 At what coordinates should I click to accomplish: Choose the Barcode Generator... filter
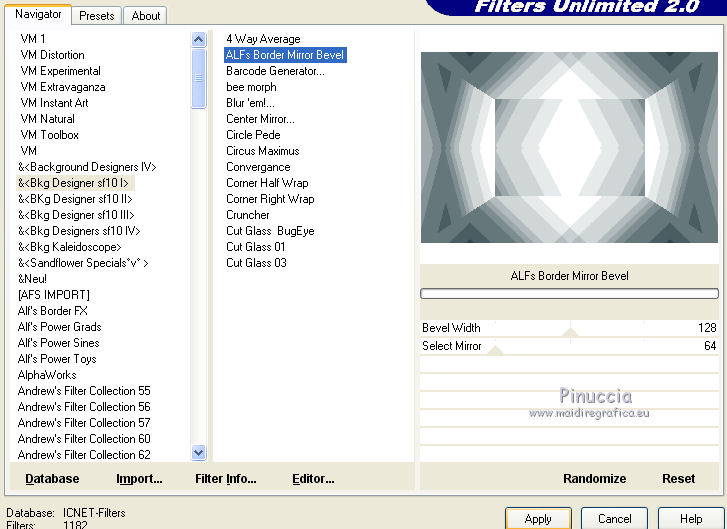275,71
